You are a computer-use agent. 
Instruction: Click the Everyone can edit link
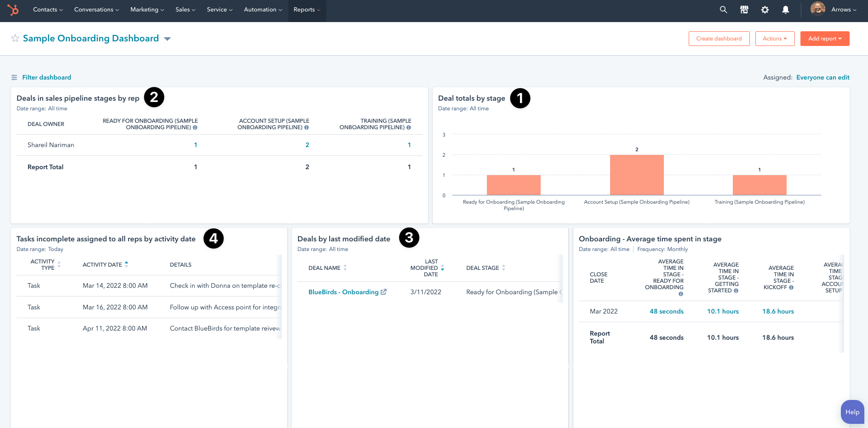coord(823,77)
